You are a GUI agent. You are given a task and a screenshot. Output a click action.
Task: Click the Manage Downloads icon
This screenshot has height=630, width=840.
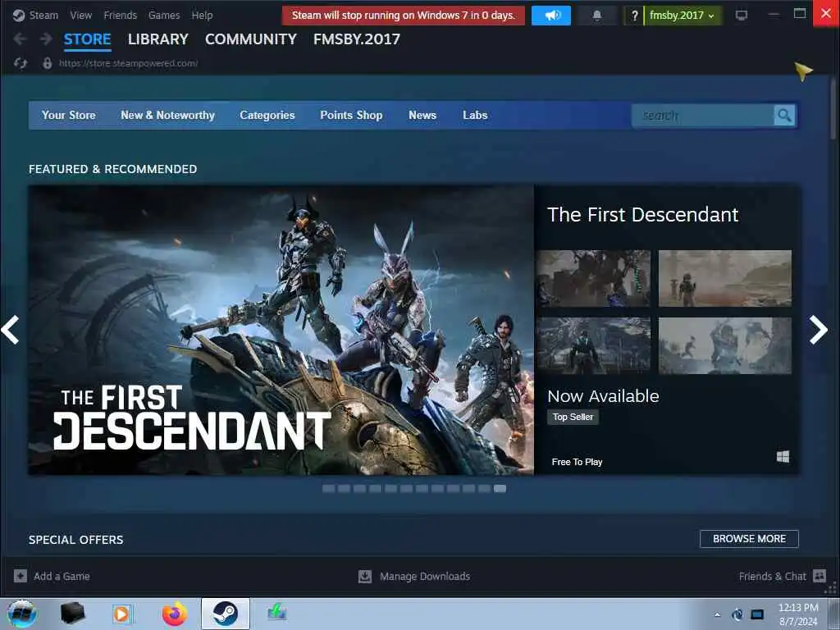click(x=365, y=577)
